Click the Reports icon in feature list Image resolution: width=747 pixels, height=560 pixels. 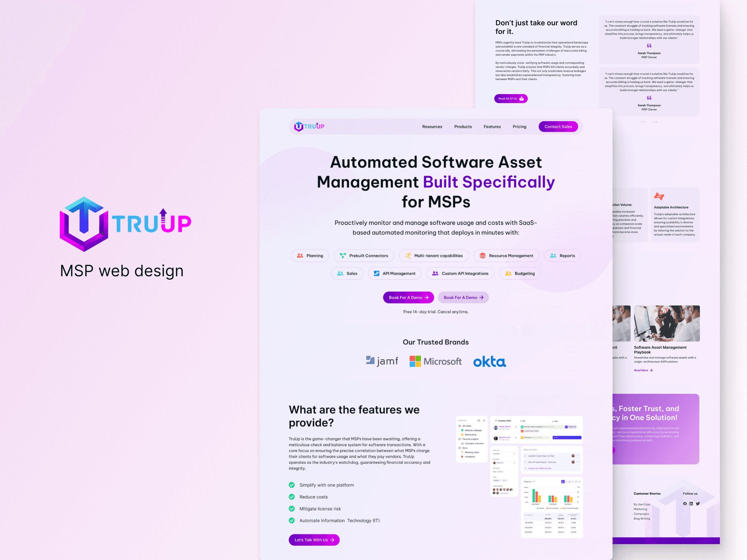pos(554,255)
